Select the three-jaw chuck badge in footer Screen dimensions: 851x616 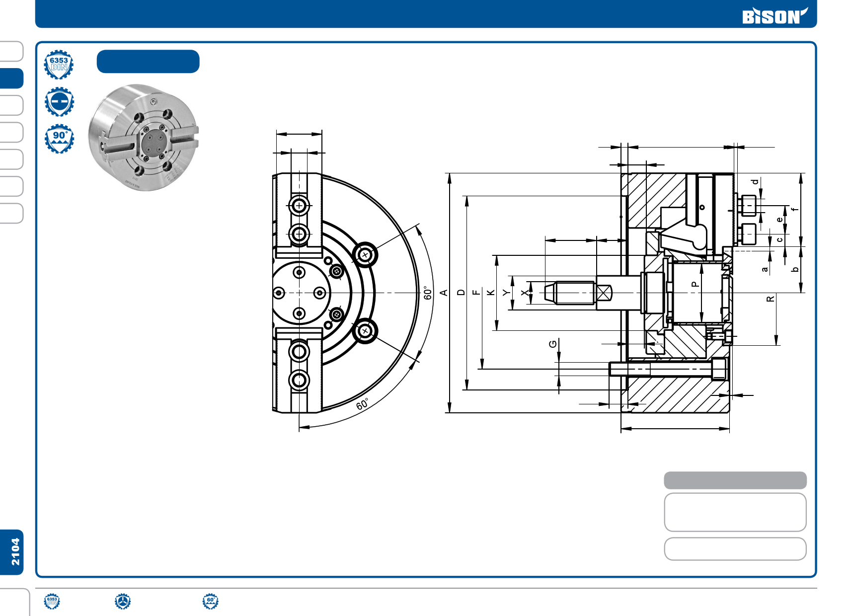pos(123,601)
